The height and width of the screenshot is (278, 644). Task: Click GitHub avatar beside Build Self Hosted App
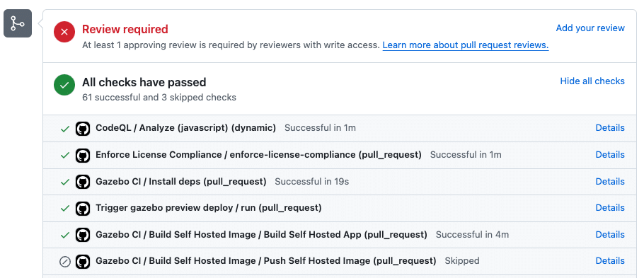click(x=83, y=236)
